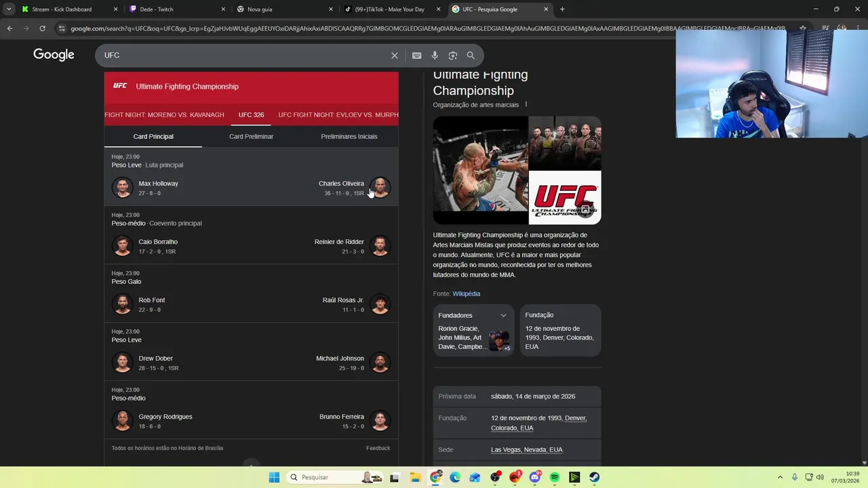Viewport: 868px width, 488px height.
Task: Clear the UFC search query
Action: [x=395, y=56]
